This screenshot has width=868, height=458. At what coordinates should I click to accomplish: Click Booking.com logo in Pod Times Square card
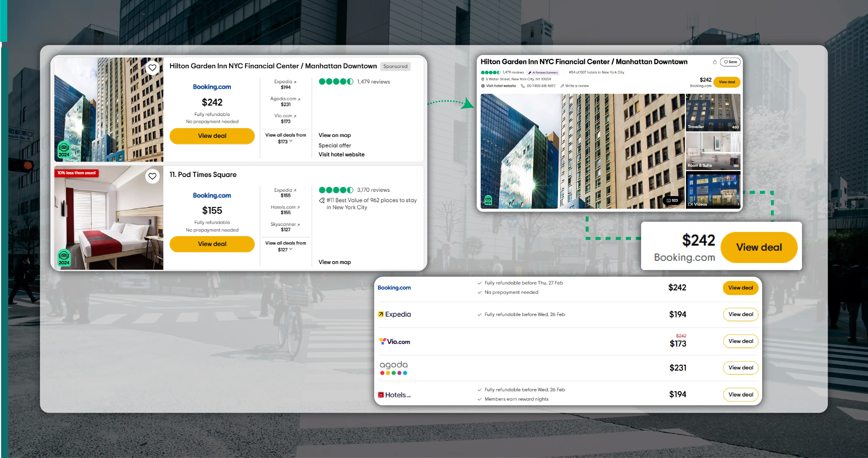[212, 196]
